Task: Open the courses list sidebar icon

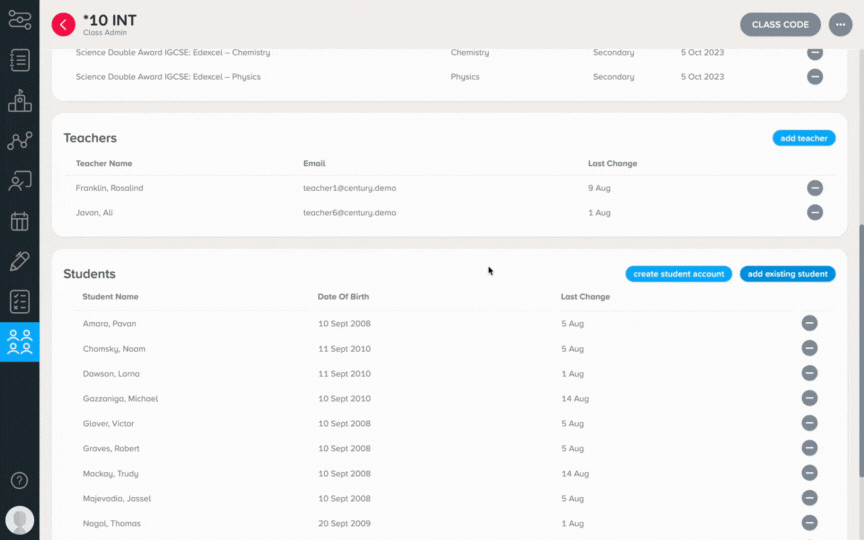Action: (20, 60)
